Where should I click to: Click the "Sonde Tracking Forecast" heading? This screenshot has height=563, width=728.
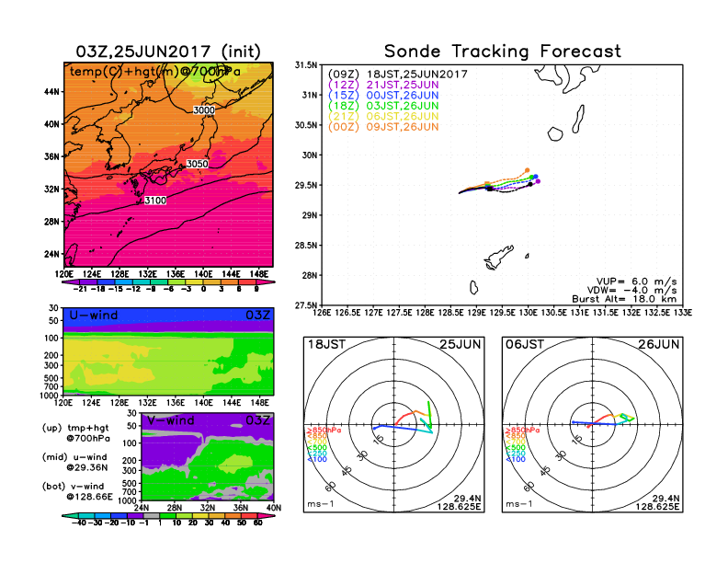(503, 52)
